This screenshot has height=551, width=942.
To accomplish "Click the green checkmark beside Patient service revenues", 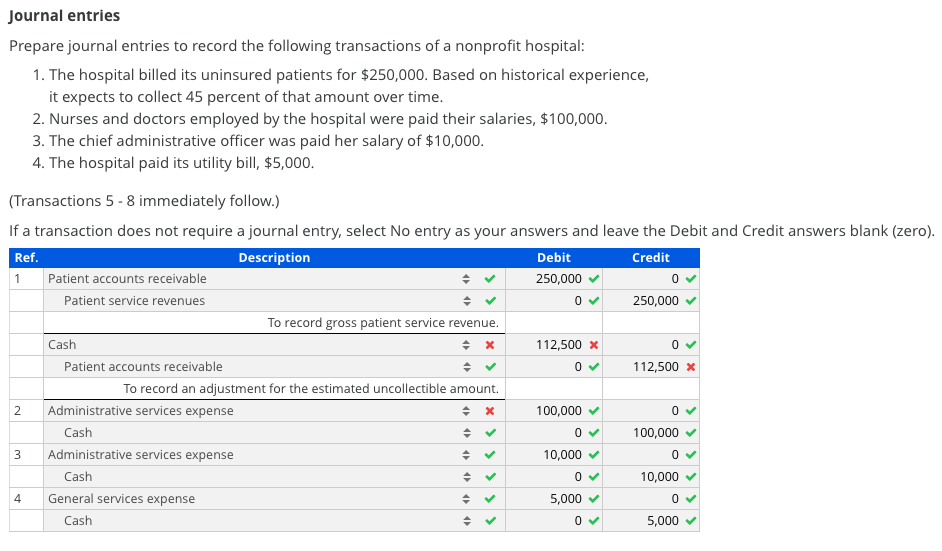I will pos(490,301).
